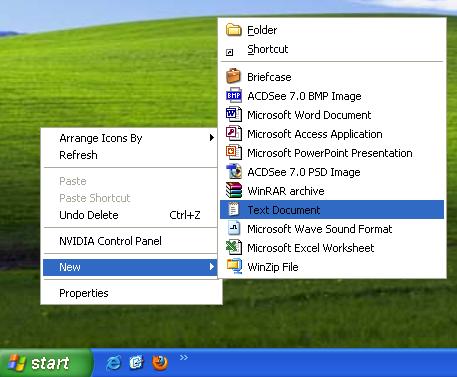Choose WinZip File label
457x377 pixels.
[x=273, y=267]
